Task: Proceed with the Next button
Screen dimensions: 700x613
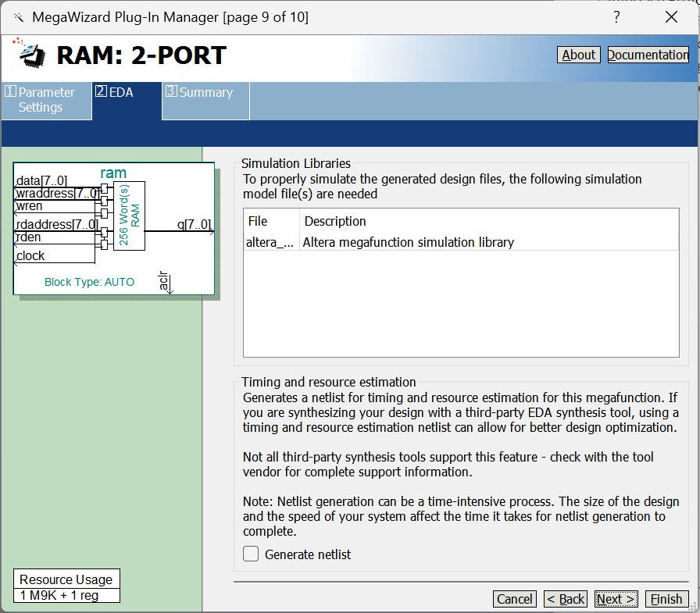Action: pos(616,599)
